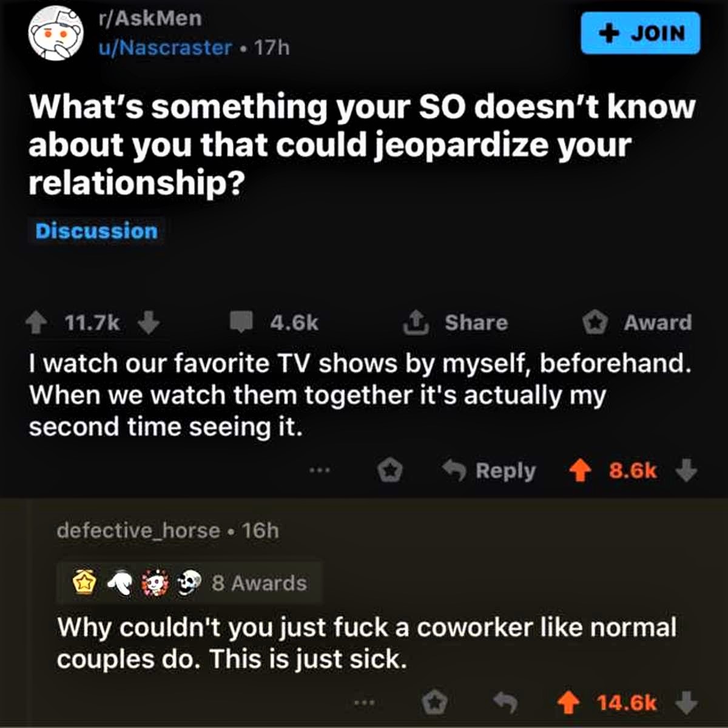This screenshot has height=728, width=728.
Task: Downvote the comment with 8.6k points
Action: coord(687,470)
